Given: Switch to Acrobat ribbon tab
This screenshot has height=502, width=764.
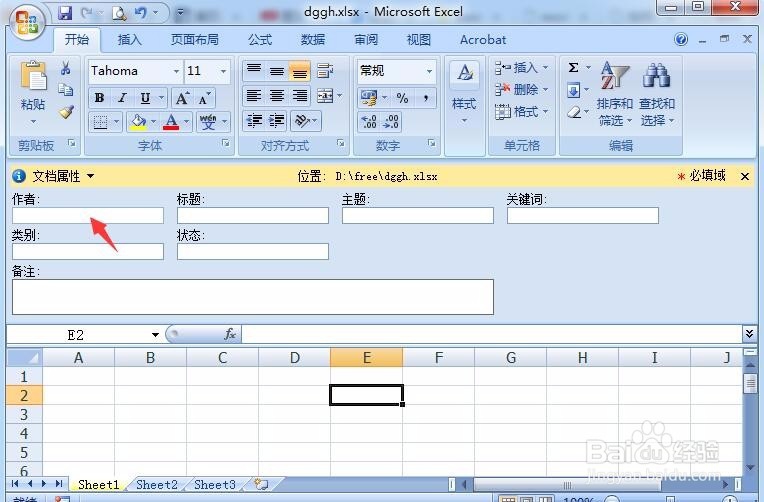Looking at the screenshot, I should [483, 39].
